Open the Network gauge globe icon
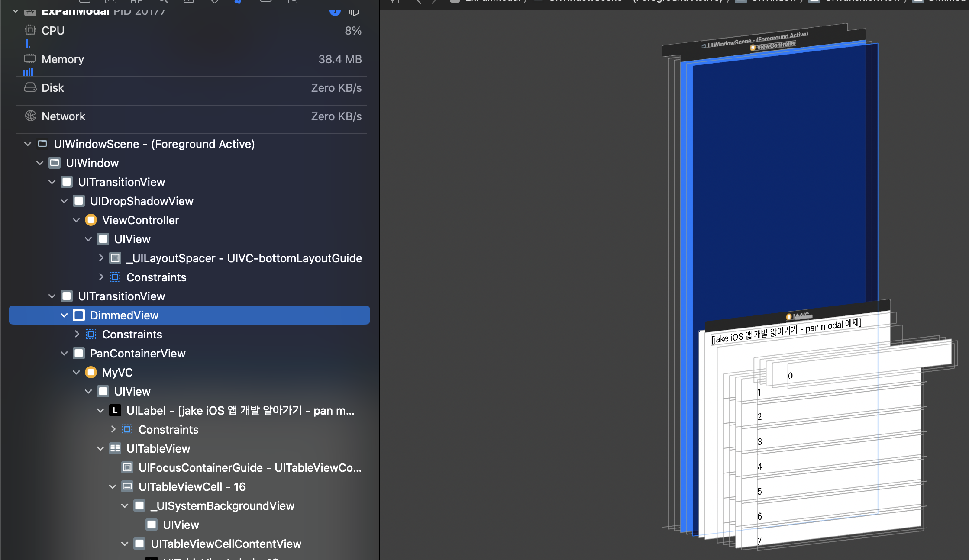The image size is (969, 560). pyautogui.click(x=30, y=116)
